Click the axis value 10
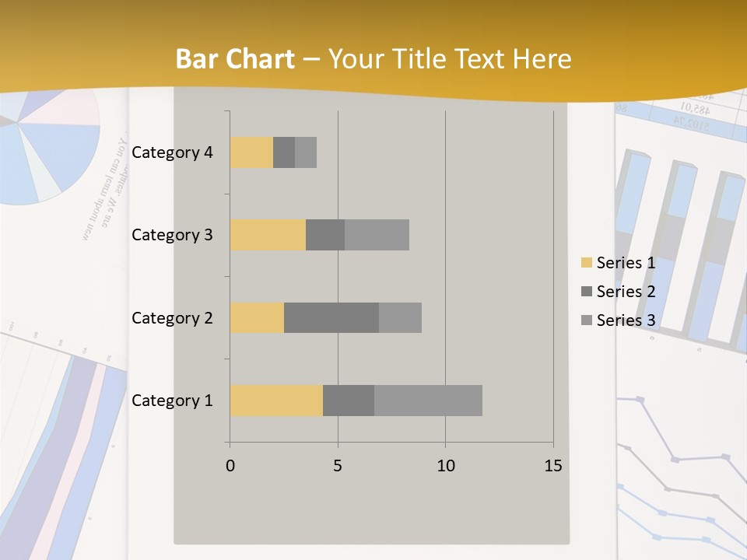Image resolution: width=747 pixels, height=560 pixels. point(445,466)
